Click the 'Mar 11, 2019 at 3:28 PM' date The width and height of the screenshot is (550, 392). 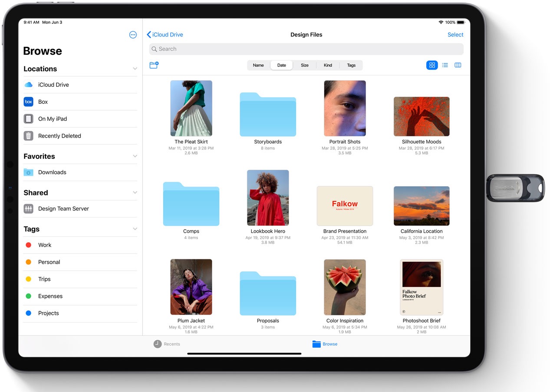[x=191, y=148]
